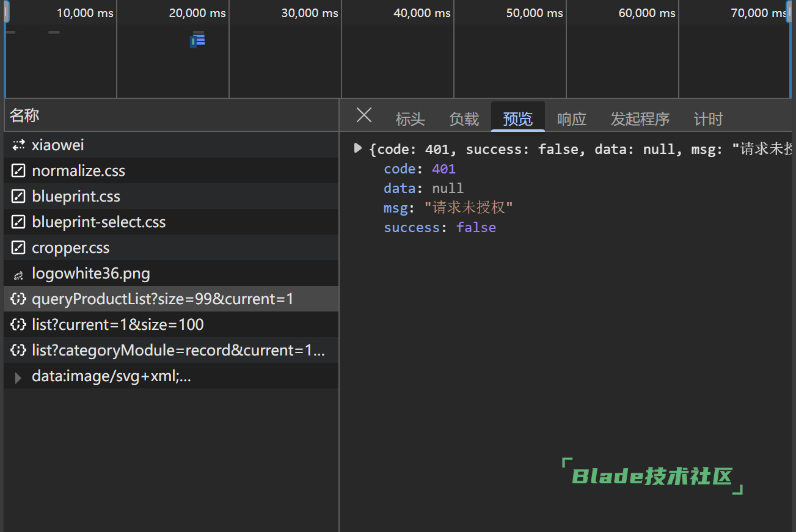
Task: Click the blue request marker in timeline overview
Action: pos(197,40)
